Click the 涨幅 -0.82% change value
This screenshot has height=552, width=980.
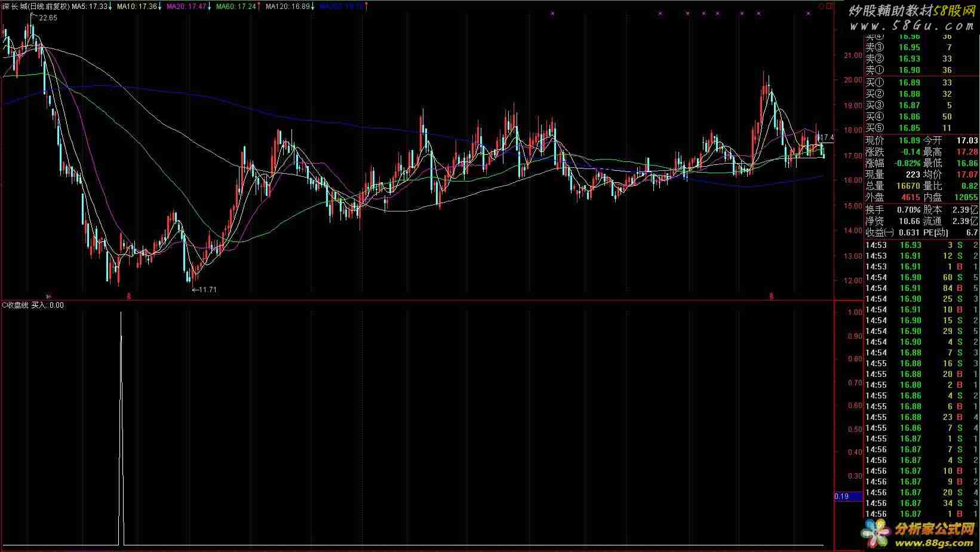[907, 163]
